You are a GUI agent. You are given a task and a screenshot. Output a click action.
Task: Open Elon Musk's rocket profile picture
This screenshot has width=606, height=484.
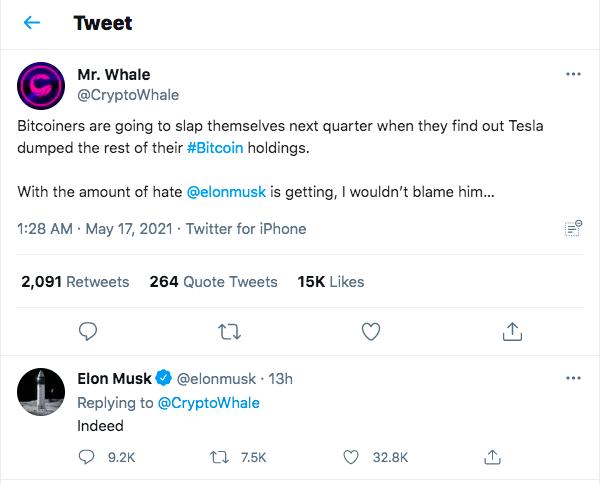click(41, 392)
